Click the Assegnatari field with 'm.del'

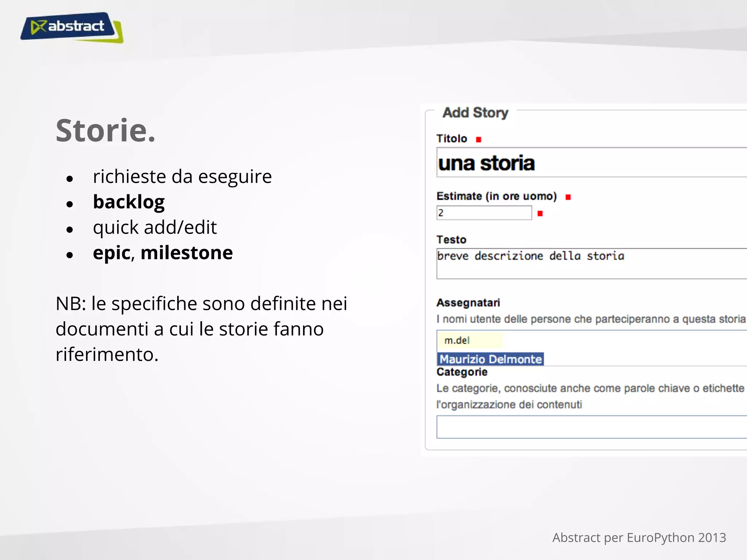coord(592,341)
